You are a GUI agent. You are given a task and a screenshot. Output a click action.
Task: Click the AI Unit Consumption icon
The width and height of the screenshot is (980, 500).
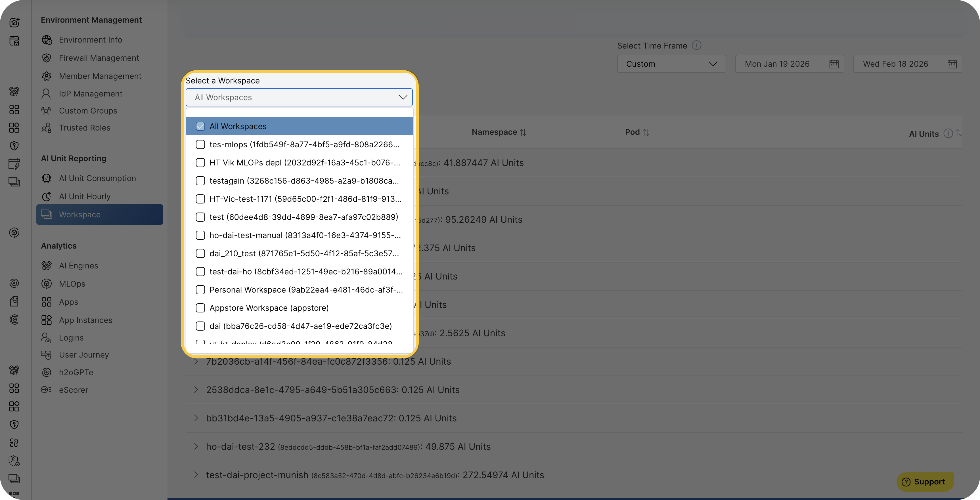[x=46, y=178]
